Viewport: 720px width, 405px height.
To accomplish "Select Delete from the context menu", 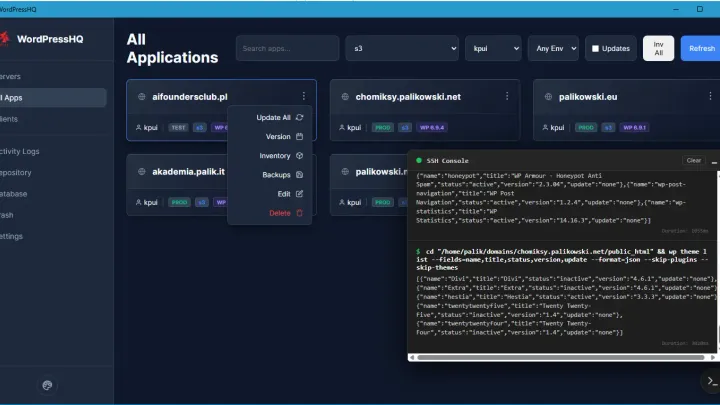I will tap(270, 213).
